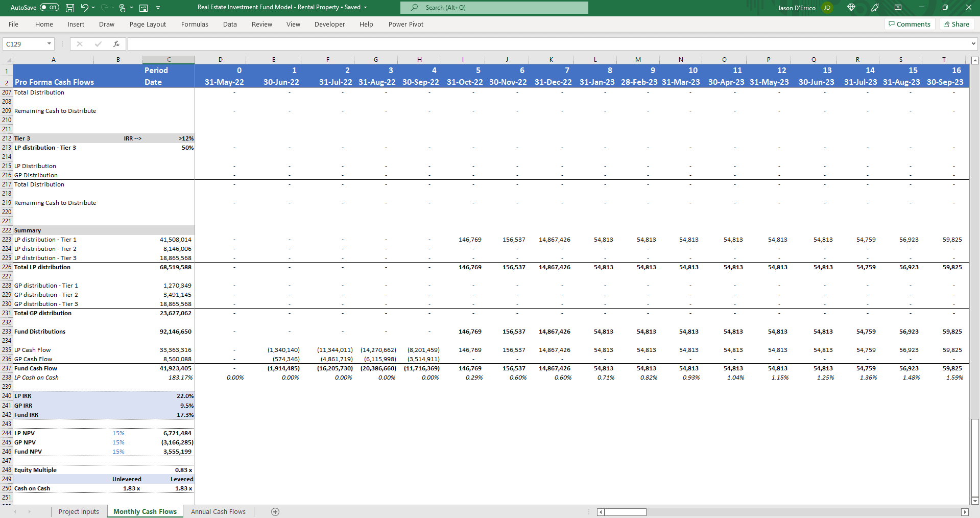Click the next sheet navigation arrow
Screen dimensions: 980x518
click(29, 511)
